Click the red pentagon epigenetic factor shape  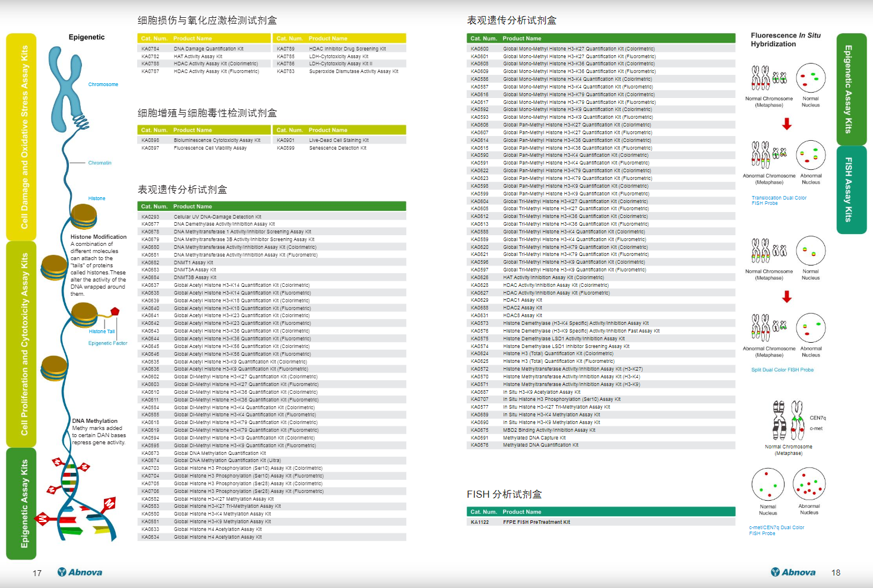click(x=115, y=311)
